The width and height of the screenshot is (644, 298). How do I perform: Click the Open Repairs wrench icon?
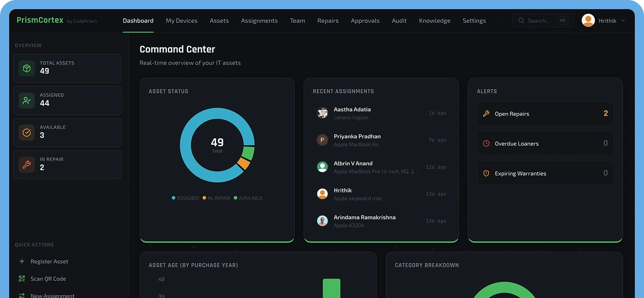pyautogui.click(x=486, y=114)
